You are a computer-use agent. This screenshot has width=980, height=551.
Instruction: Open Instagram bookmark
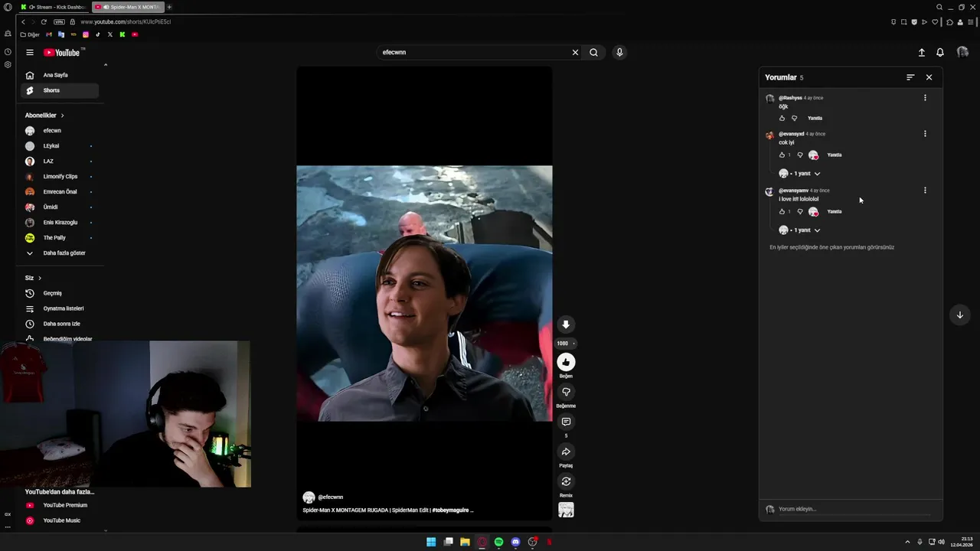86,34
